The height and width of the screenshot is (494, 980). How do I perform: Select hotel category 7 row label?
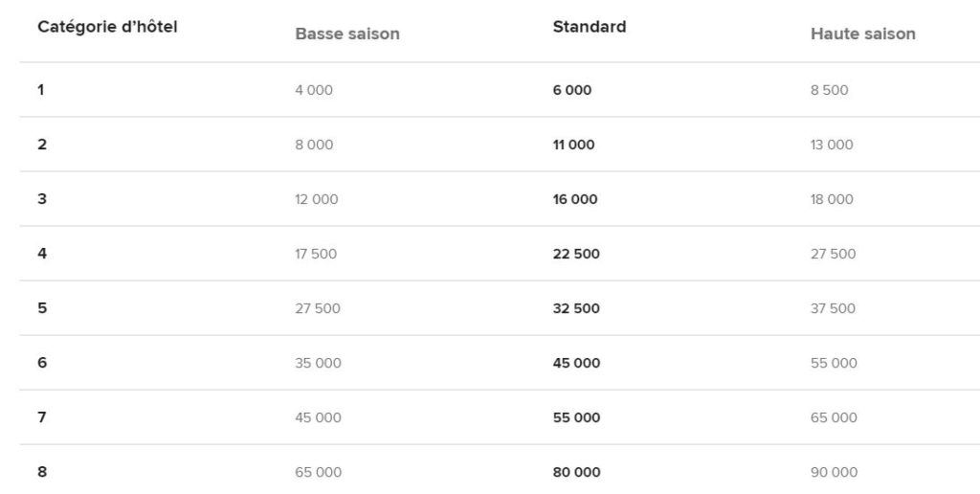click(x=41, y=417)
